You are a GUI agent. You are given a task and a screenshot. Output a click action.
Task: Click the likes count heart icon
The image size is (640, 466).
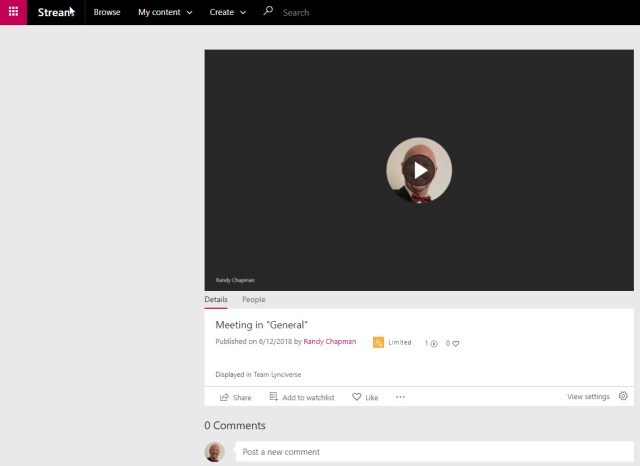coord(455,343)
